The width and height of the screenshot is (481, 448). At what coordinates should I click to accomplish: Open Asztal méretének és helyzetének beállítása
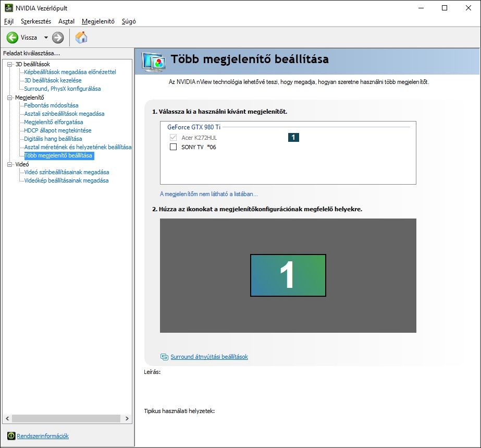coord(78,147)
